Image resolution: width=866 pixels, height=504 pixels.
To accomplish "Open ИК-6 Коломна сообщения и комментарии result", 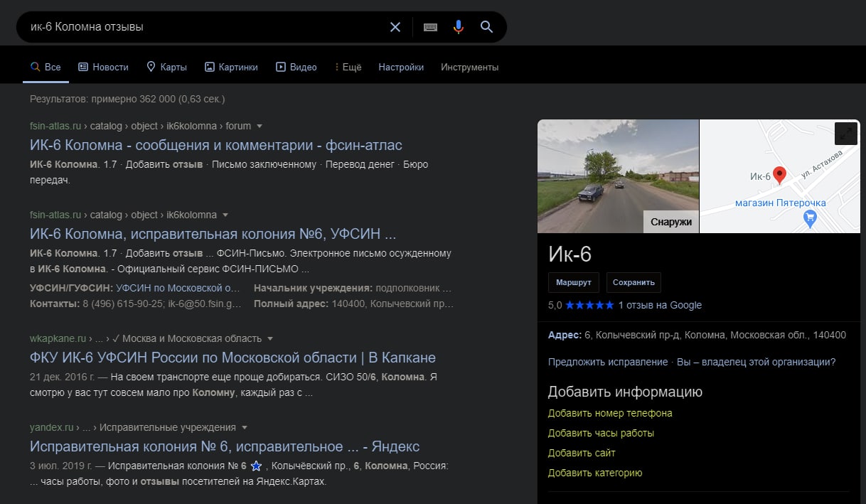I will point(216,145).
